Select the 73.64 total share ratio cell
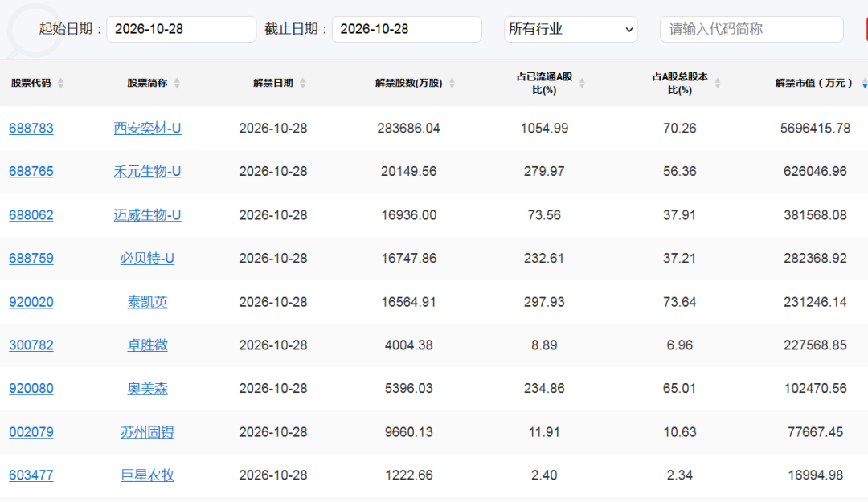 680,302
